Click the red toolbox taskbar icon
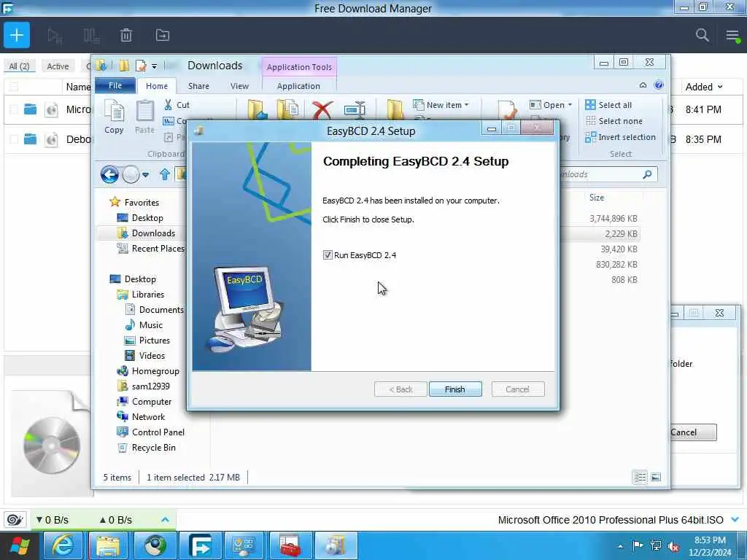This screenshot has width=747, height=560. [290, 545]
